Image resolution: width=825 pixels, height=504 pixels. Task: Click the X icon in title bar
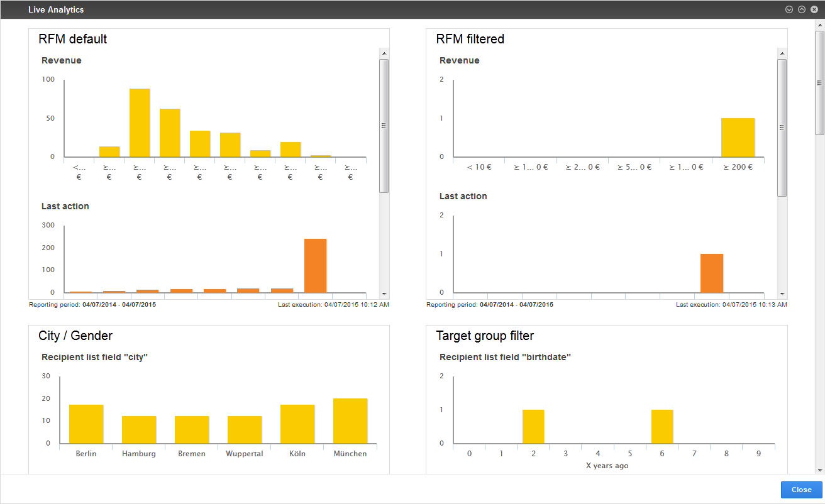(x=814, y=9)
